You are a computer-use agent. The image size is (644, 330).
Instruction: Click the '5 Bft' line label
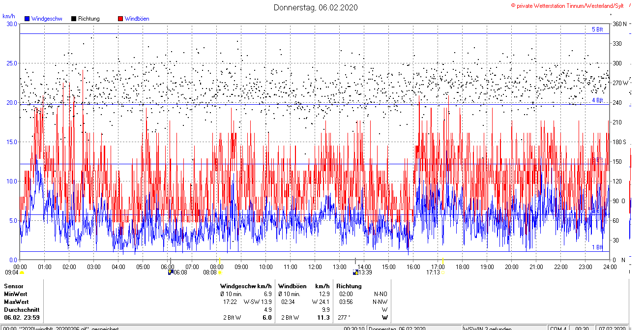click(x=597, y=30)
